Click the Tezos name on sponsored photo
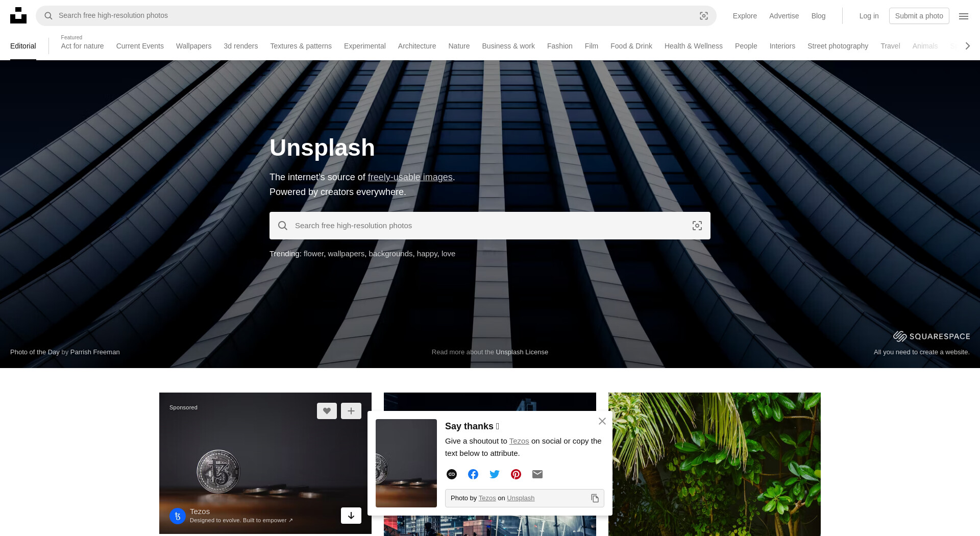980x536 pixels. (x=200, y=511)
